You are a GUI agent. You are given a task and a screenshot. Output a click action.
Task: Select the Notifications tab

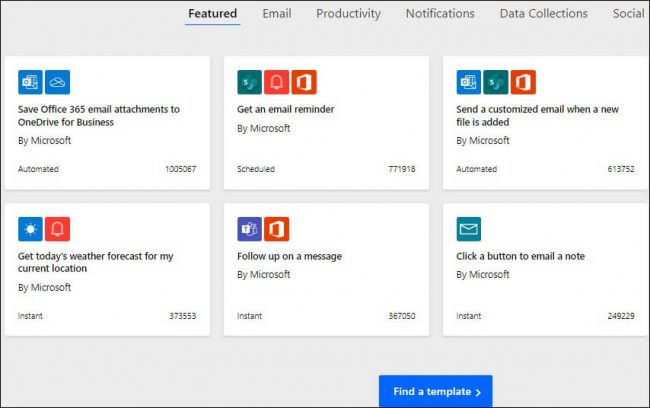coord(440,14)
